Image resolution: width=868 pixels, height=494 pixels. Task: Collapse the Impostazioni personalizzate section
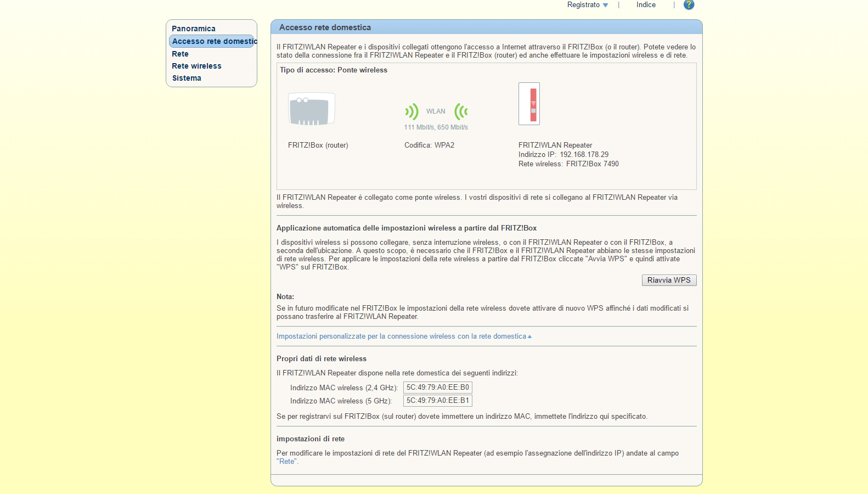[404, 336]
